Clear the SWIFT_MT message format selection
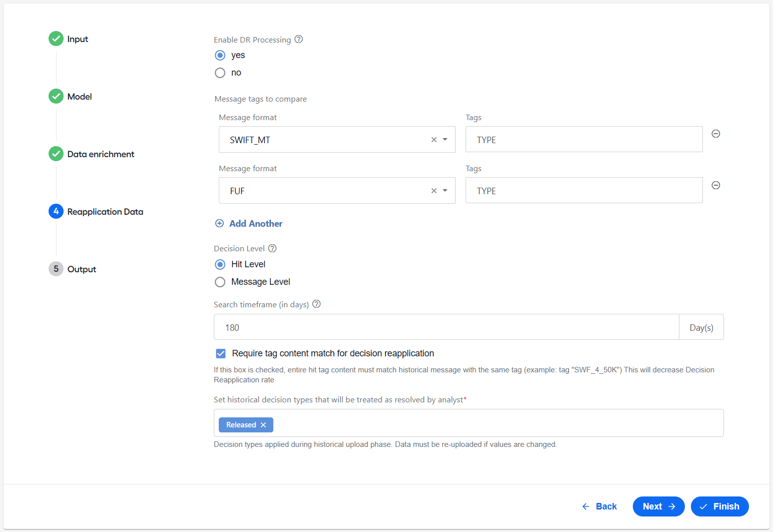773x532 pixels. (x=434, y=140)
